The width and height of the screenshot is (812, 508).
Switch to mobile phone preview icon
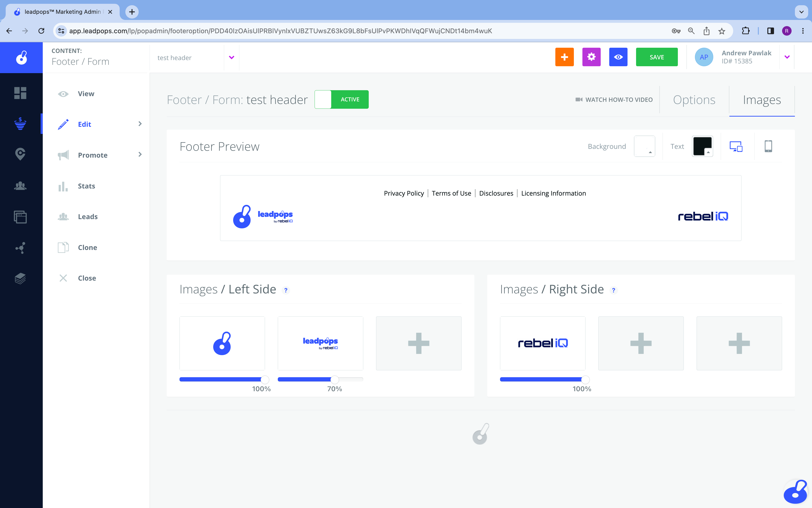768,146
